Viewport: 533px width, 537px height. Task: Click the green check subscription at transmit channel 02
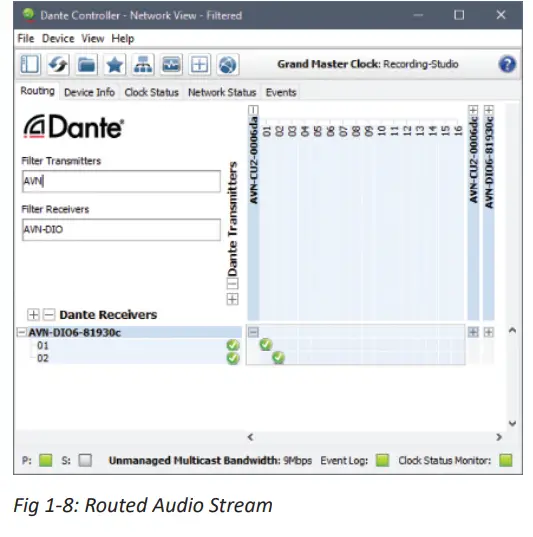coord(278,358)
